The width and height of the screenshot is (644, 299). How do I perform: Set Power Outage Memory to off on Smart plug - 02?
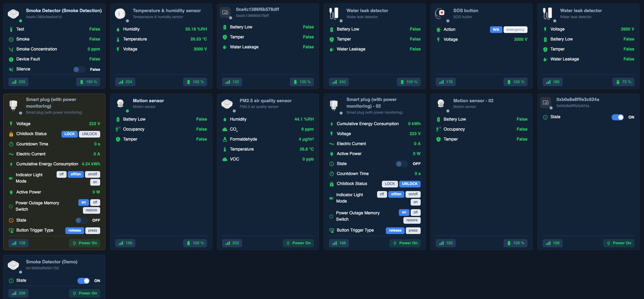[x=415, y=212]
